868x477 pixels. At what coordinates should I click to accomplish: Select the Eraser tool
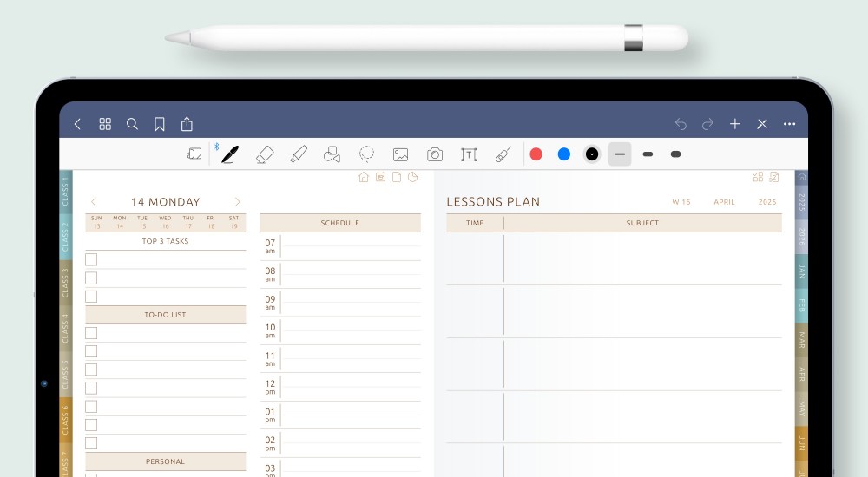tap(265, 154)
